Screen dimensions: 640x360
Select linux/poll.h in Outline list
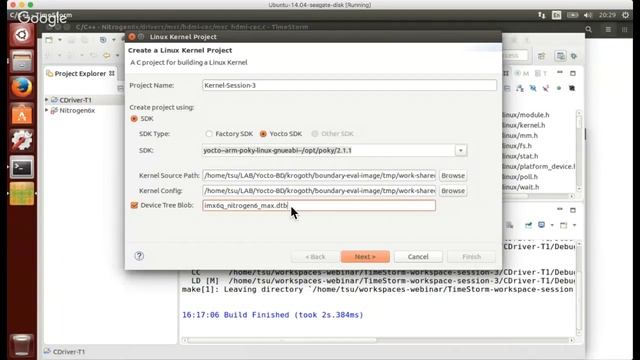(520, 177)
